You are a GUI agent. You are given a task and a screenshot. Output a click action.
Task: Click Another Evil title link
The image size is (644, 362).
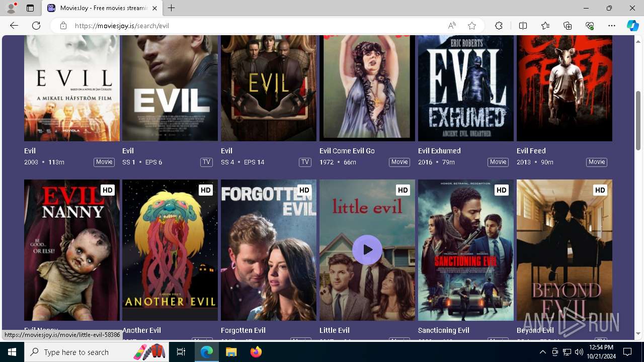tap(142, 330)
